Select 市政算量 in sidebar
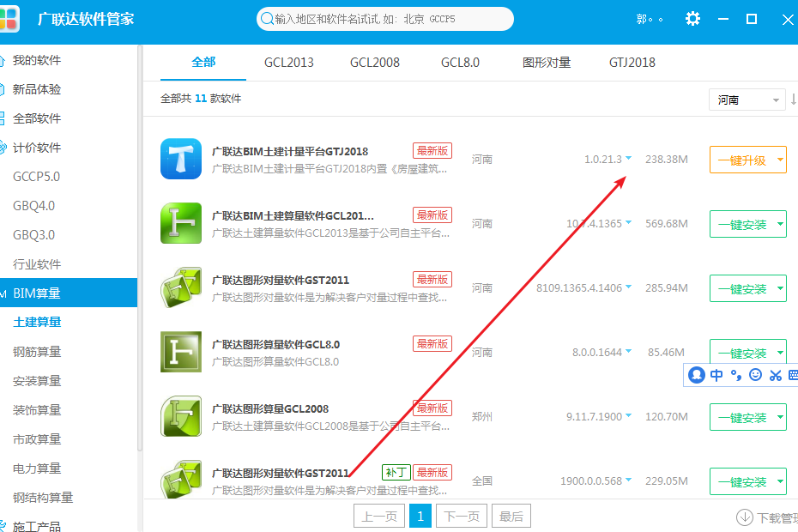Screen dimensions: 798x532 (37, 438)
